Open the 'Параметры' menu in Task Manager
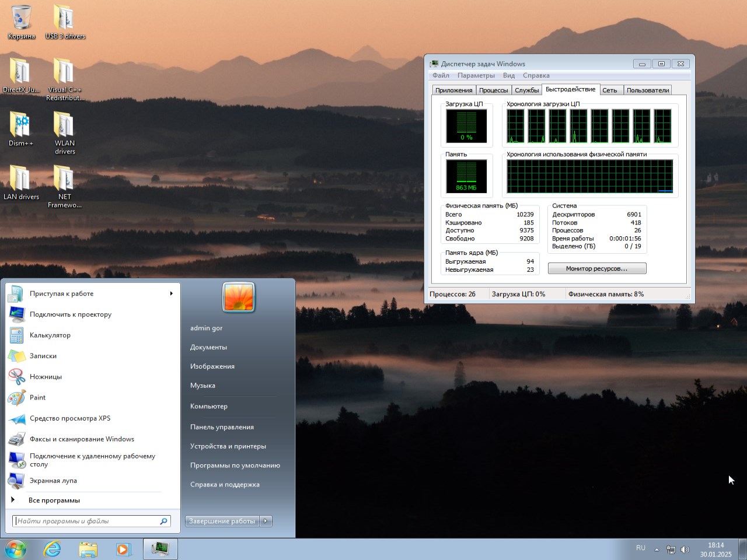 click(x=476, y=75)
